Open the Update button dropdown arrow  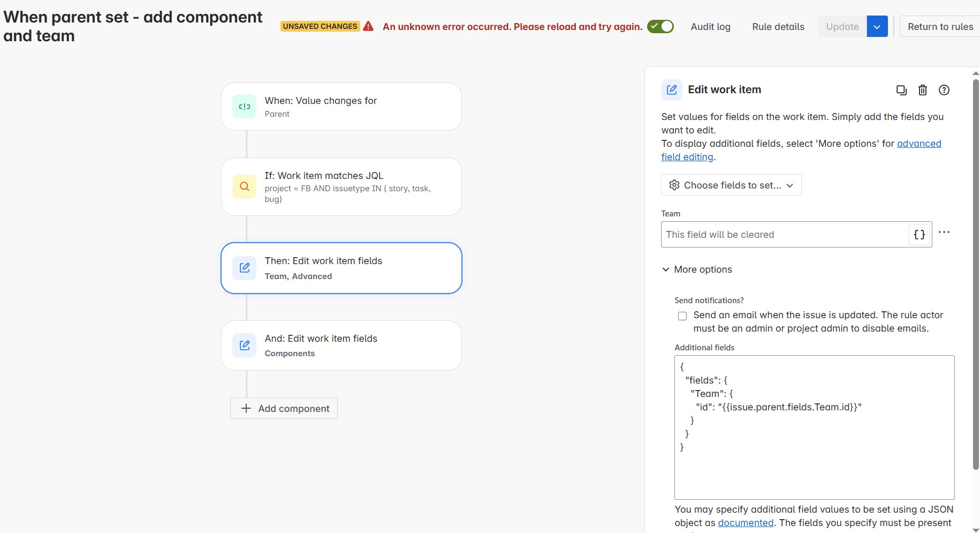(x=877, y=26)
